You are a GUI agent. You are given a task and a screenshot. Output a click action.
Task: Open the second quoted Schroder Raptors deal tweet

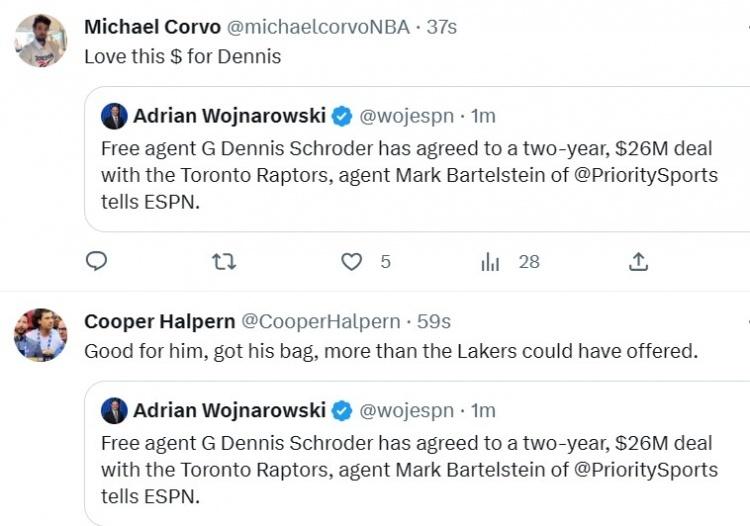point(408,468)
